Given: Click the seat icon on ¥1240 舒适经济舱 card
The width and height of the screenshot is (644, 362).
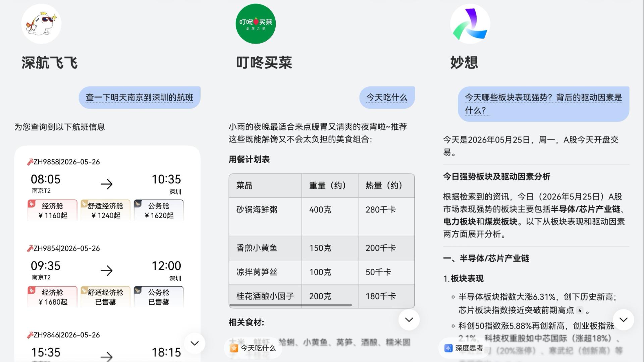Looking at the screenshot, I should pos(85,203).
